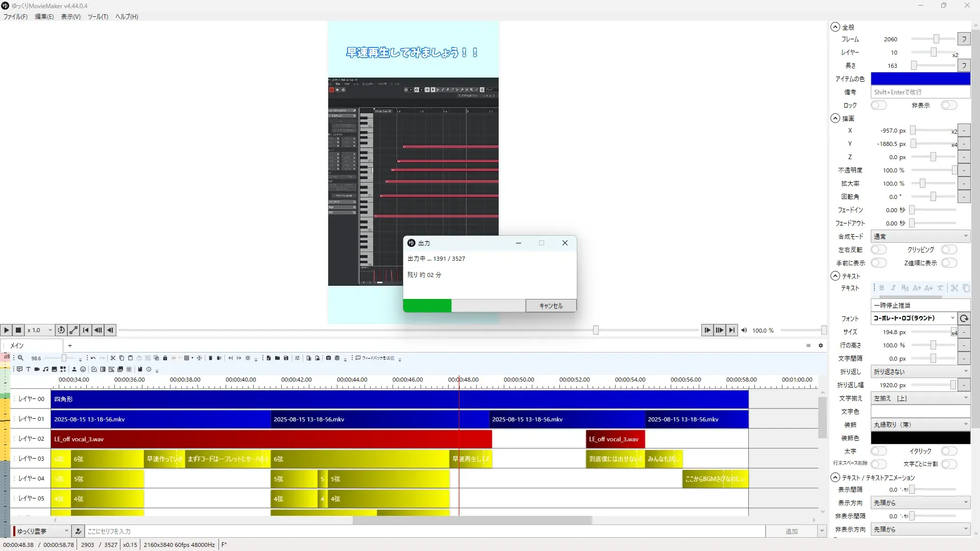The image size is (980, 551).
Task: Click the キャンセル button in output dialog
Action: [551, 306]
